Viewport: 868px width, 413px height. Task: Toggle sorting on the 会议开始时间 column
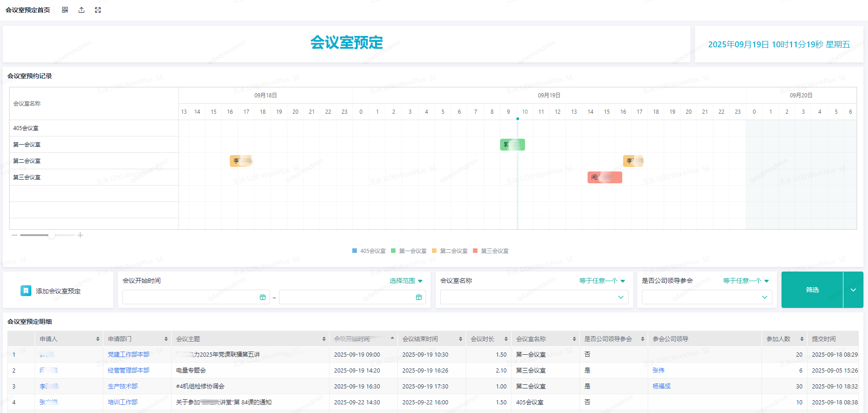pyautogui.click(x=391, y=338)
